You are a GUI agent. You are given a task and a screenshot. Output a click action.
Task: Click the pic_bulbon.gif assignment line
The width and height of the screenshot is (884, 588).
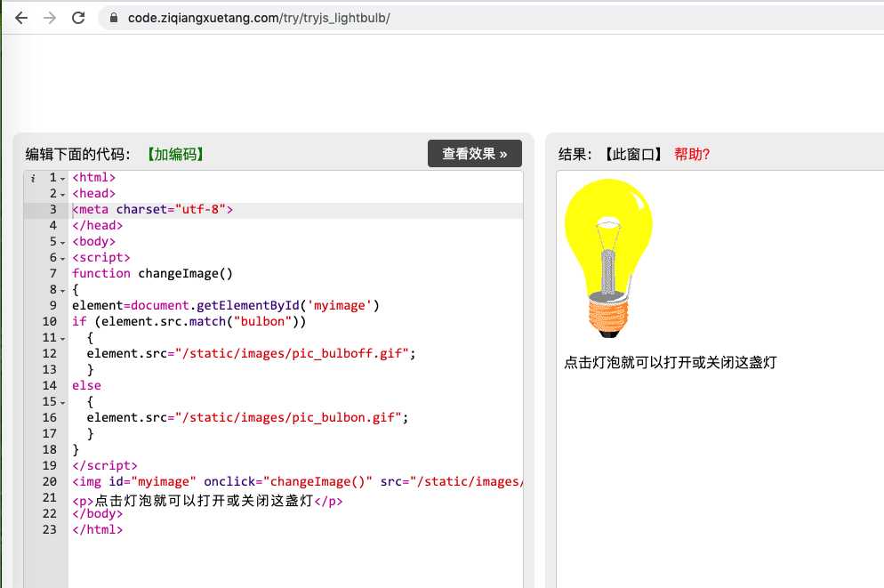coord(247,418)
